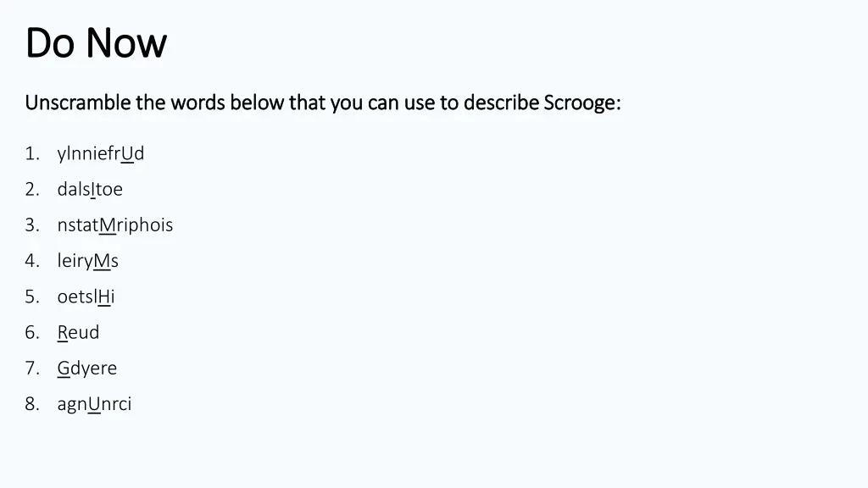The width and height of the screenshot is (868, 488).
Task: Select scrambled word 'dalsItoe'
Action: click(x=90, y=189)
